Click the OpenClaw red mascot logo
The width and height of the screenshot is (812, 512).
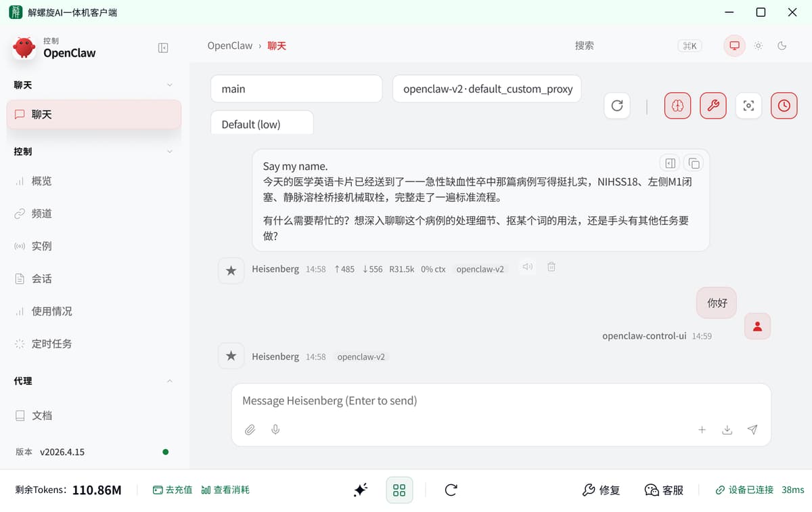(24, 48)
